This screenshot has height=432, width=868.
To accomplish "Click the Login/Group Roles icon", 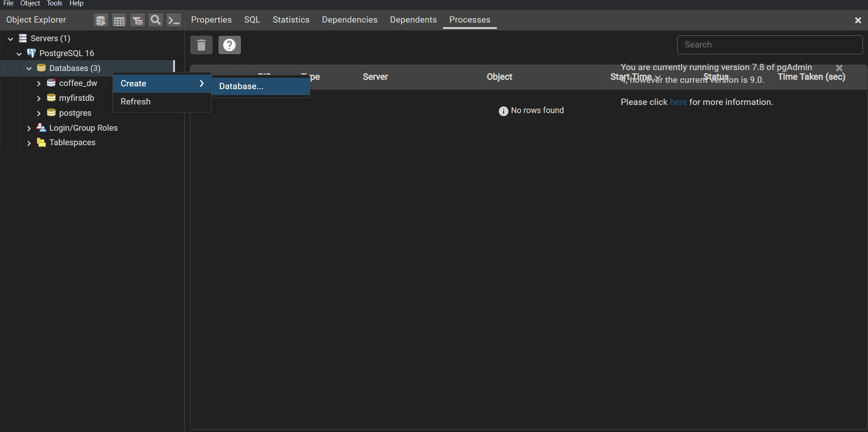I will [x=41, y=128].
